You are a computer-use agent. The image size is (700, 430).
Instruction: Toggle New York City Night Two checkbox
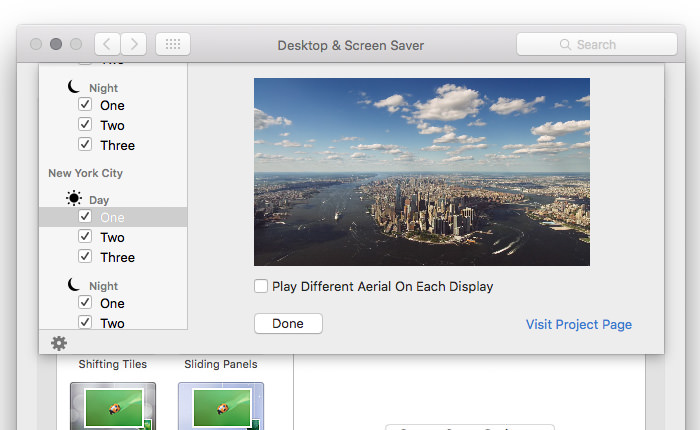click(85, 322)
